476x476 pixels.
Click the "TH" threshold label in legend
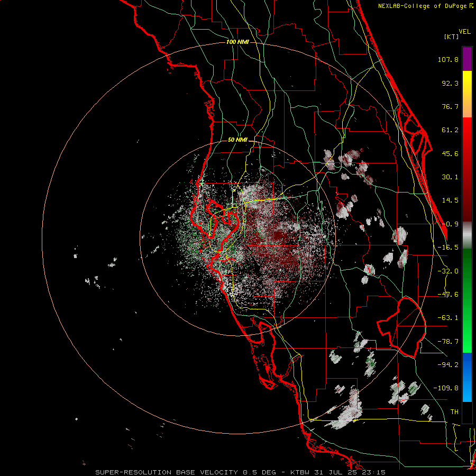[x=454, y=411]
